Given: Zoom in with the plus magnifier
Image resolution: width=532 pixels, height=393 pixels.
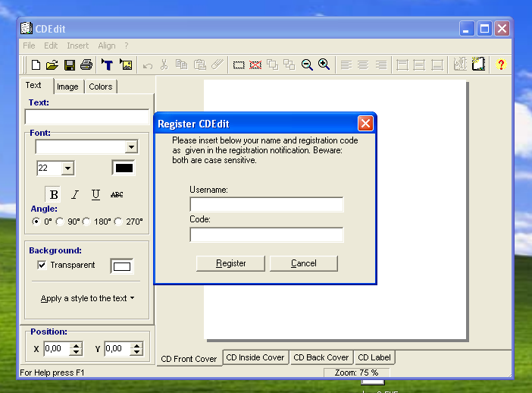Looking at the screenshot, I should click(324, 65).
